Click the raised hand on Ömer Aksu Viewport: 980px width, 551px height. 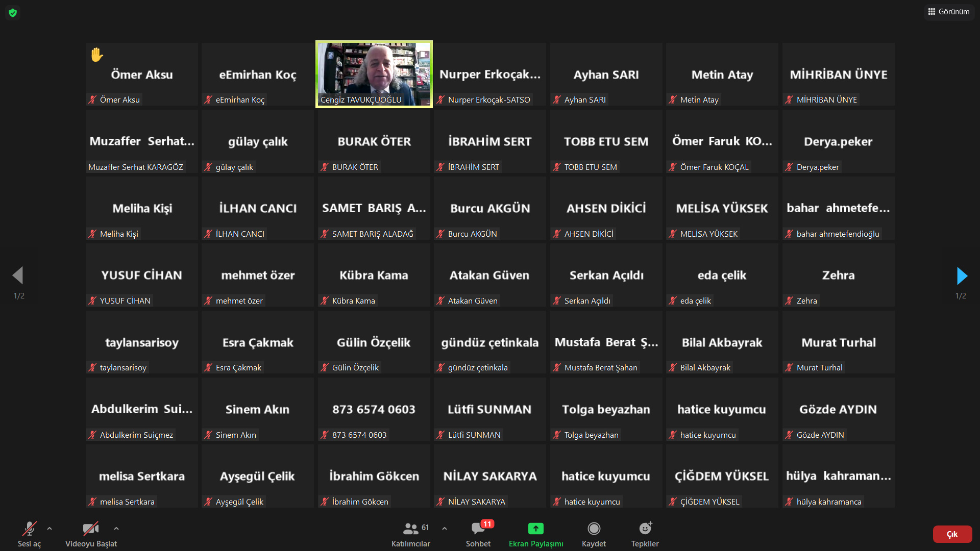96,55
